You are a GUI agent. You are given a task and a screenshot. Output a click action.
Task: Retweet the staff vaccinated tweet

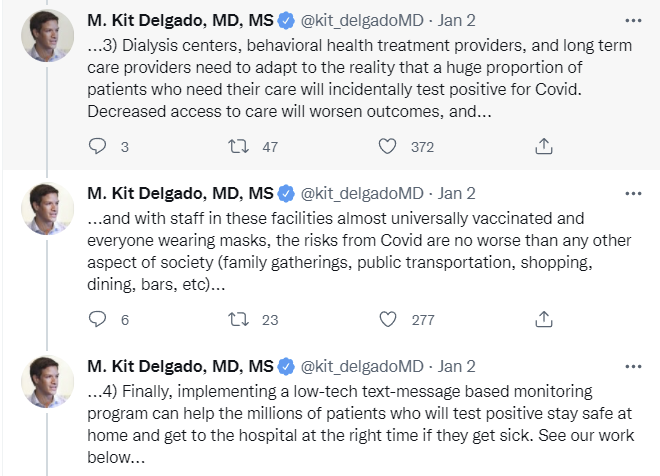pyautogui.click(x=238, y=319)
